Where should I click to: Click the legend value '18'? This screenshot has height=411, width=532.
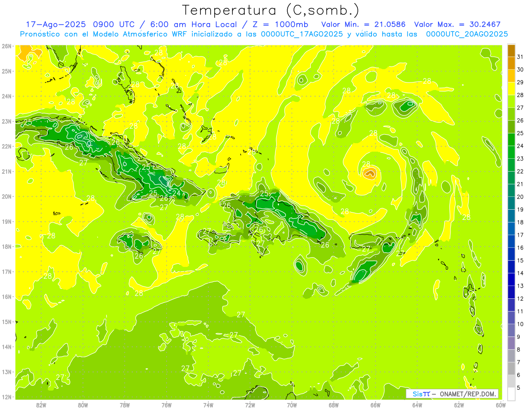[520, 222]
